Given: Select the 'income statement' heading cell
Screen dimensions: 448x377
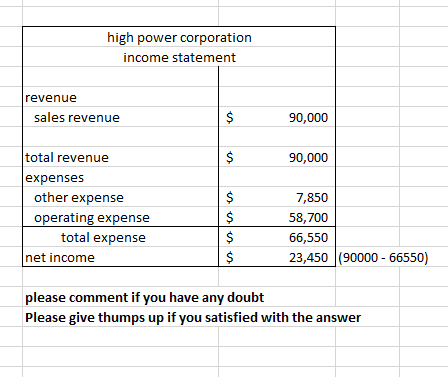Looking at the screenshot, I should click(x=179, y=57).
